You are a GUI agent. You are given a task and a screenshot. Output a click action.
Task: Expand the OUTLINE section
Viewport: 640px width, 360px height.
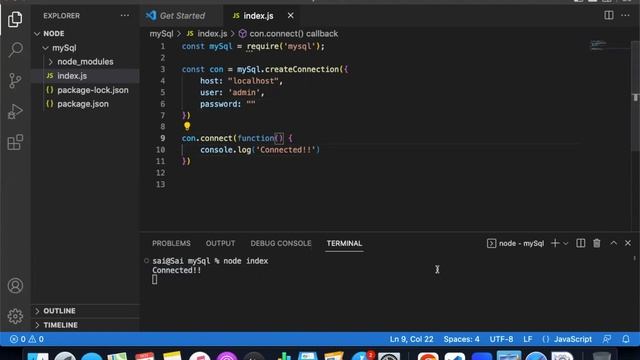point(55,311)
